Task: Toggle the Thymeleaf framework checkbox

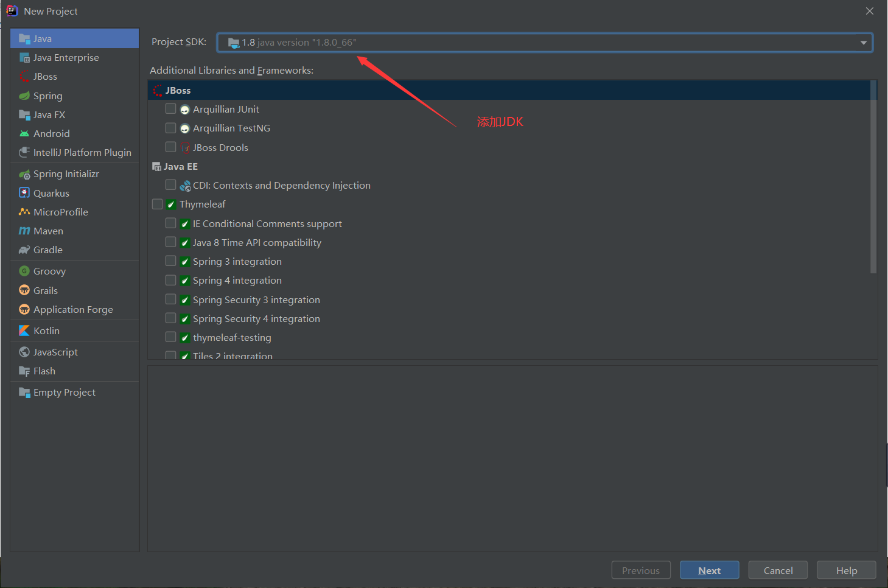Action: 158,204
